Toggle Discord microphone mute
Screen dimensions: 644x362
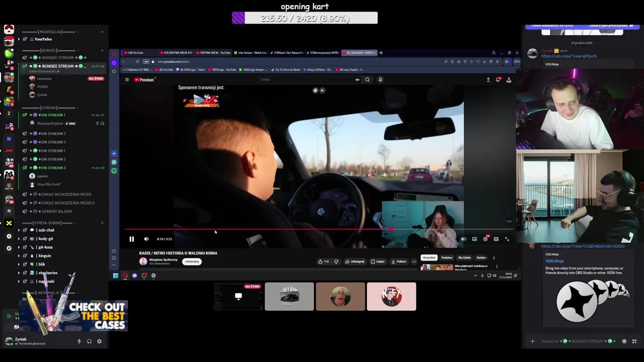tap(79, 341)
